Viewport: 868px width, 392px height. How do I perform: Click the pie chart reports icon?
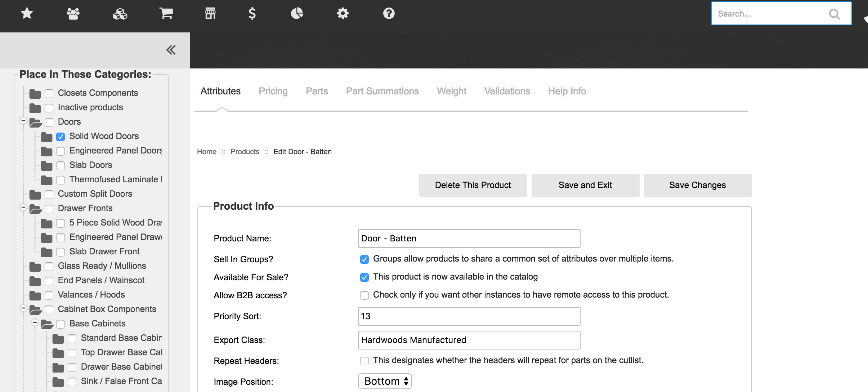[297, 14]
